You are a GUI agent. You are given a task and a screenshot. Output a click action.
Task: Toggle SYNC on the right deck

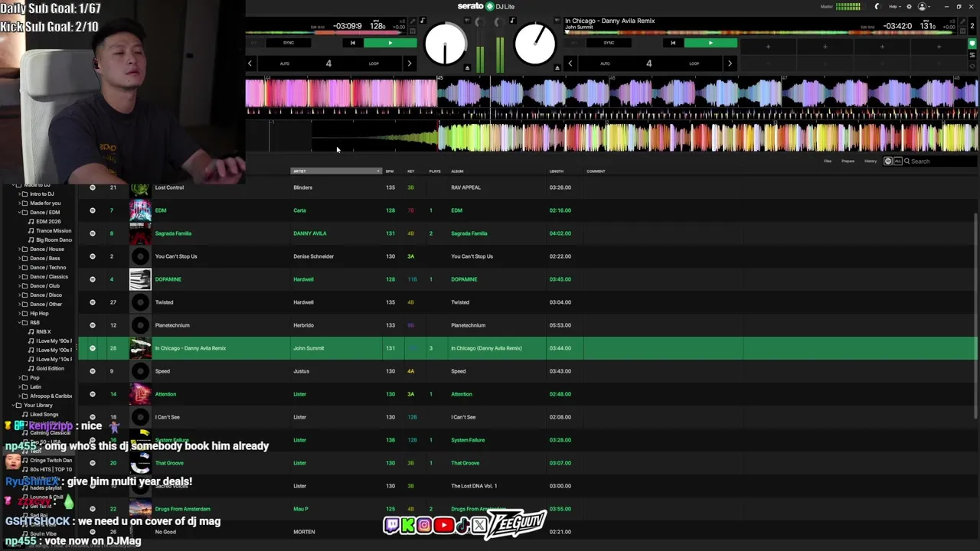click(609, 43)
